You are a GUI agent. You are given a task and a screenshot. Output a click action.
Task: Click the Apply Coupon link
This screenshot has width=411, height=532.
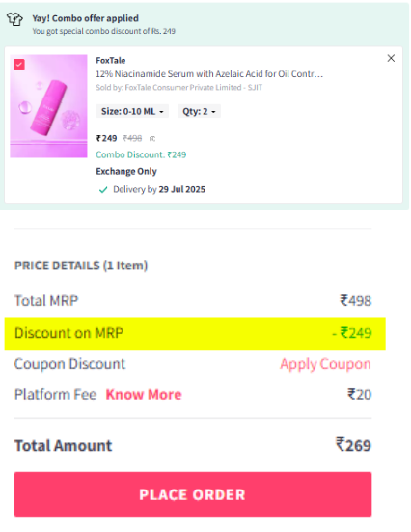(325, 364)
